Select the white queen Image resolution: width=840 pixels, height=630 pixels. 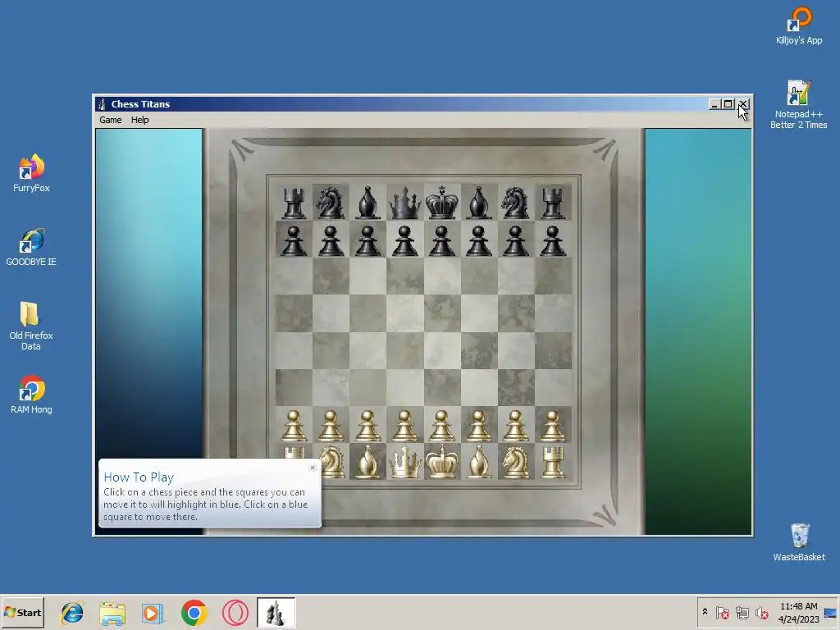point(404,461)
